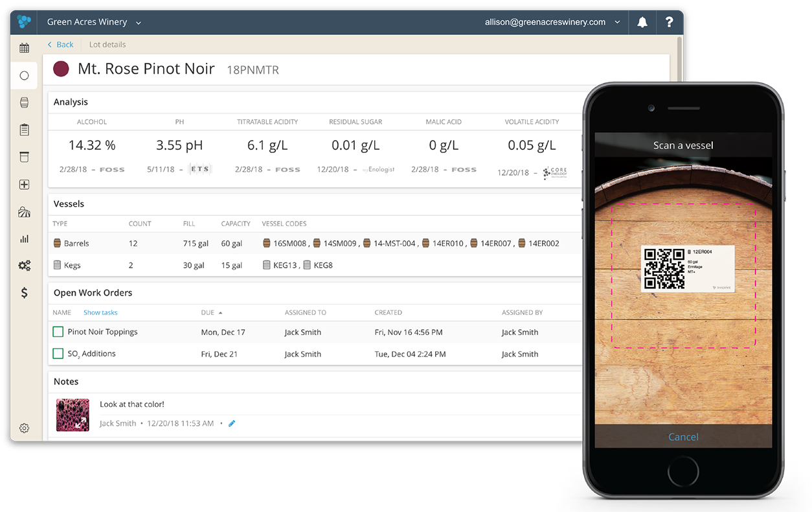This screenshot has height=512, width=812.
Task: Edit Jack Smith's note using the pencil icon
Action: point(231,423)
